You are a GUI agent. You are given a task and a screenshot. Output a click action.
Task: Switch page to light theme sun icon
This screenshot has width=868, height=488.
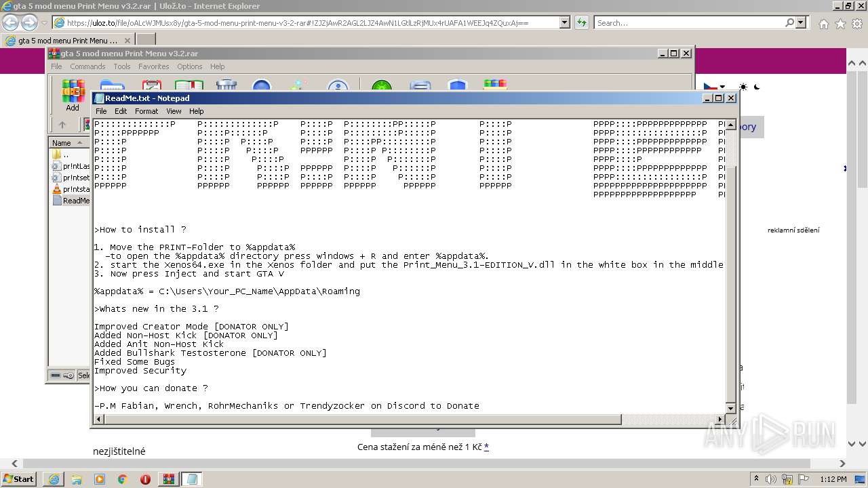[743, 87]
